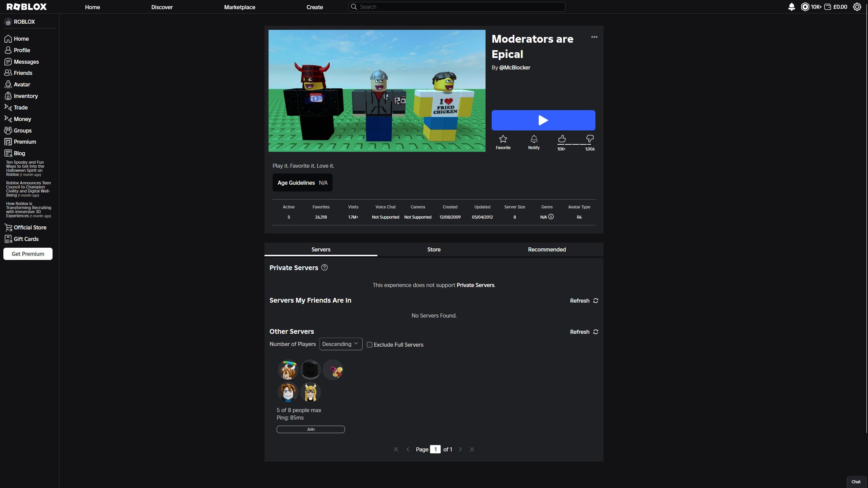Click the Thumbs Down dislike icon
The width and height of the screenshot is (868, 488).
(590, 138)
